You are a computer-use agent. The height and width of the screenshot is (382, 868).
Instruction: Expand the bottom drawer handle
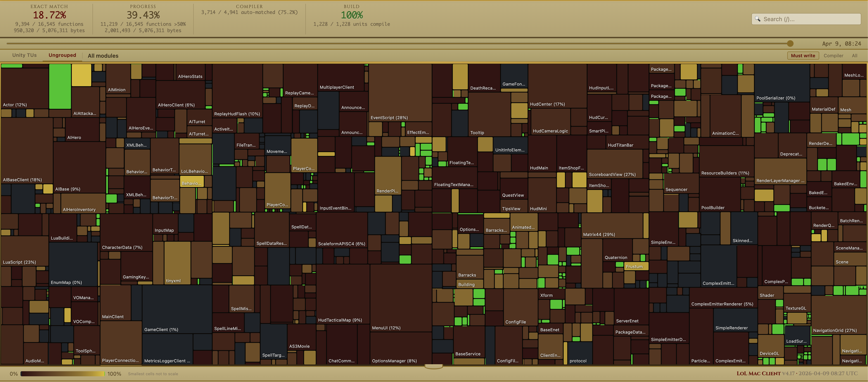coord(434,367)
